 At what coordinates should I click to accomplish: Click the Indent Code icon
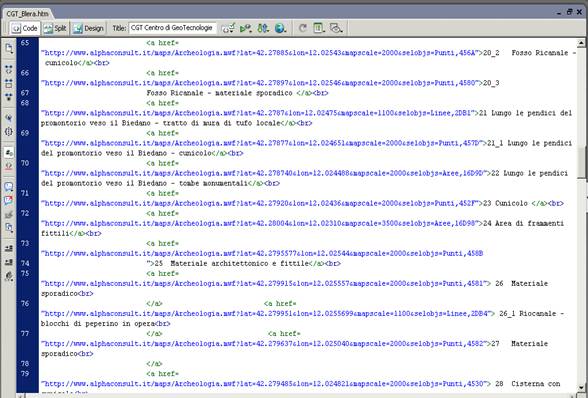tap(9, 248)
